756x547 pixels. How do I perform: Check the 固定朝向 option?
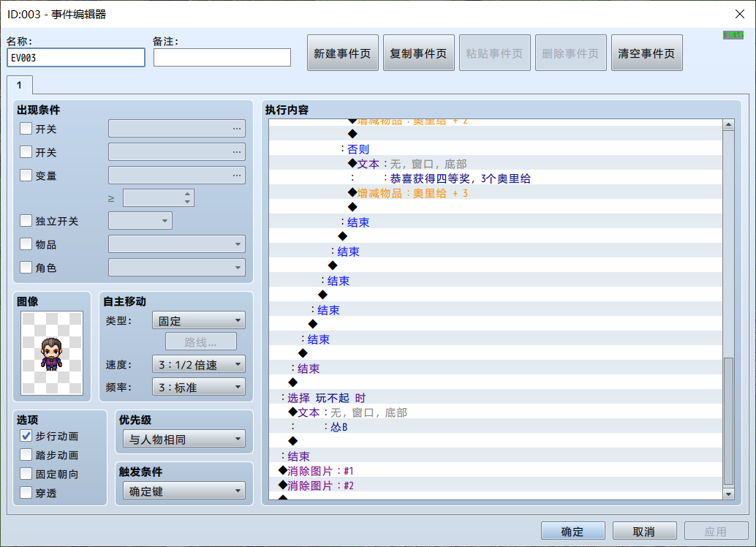pyautogui.click(x=26, y=474)
